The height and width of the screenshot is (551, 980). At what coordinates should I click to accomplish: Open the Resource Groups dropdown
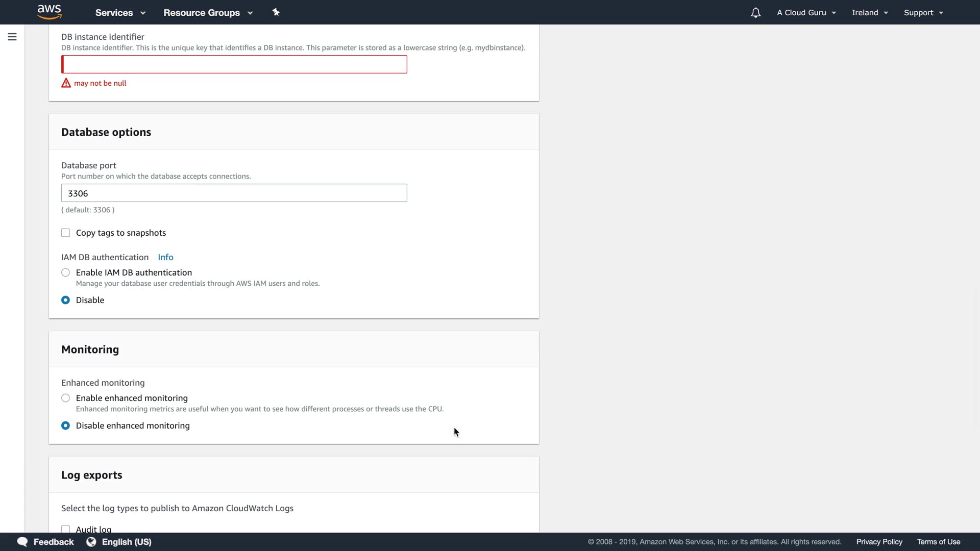tap(208, 13)
